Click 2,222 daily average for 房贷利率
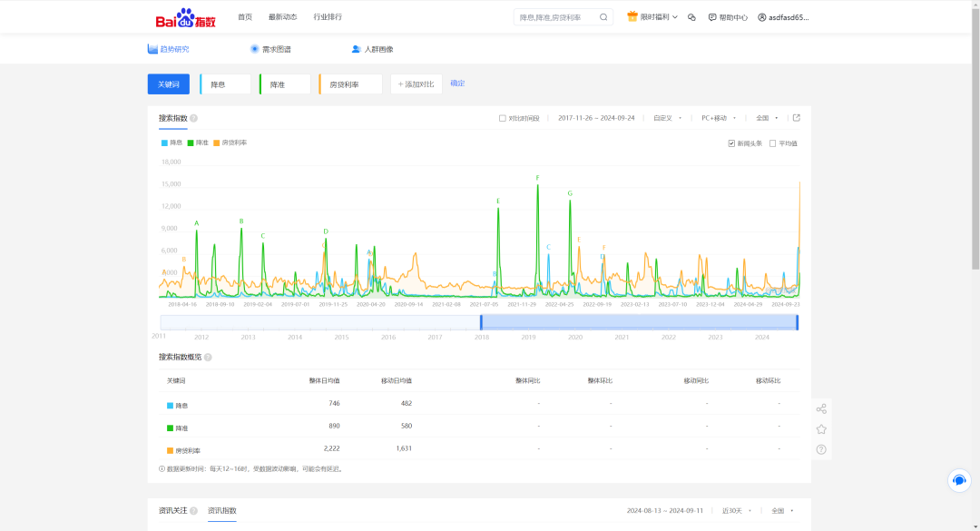980x531 pixels. [x=332, y=448]
